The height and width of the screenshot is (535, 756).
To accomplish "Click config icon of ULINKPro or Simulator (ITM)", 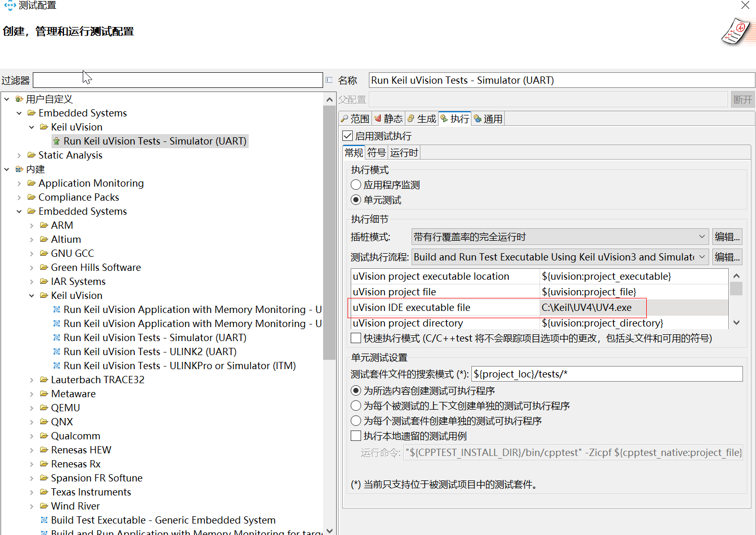I will tap(57, 366).
